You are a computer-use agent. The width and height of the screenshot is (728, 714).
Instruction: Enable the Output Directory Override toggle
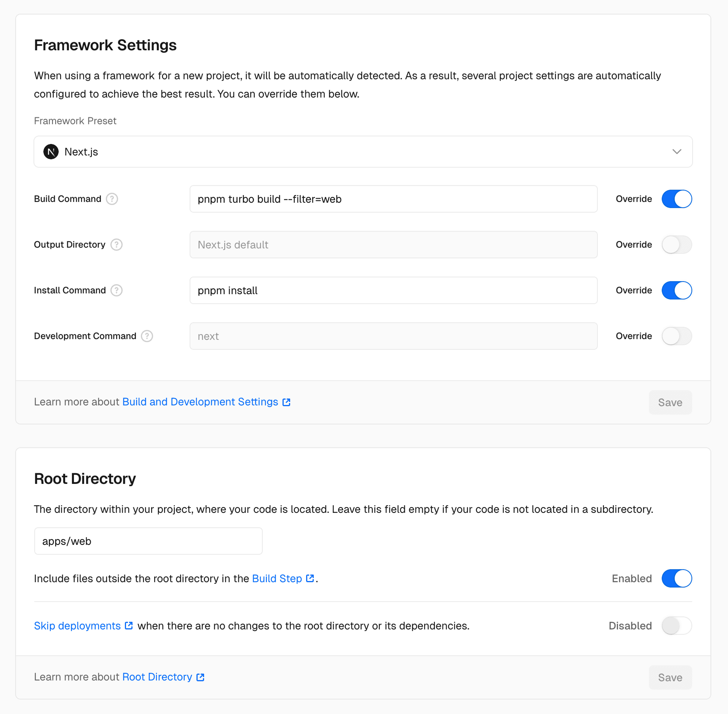[677, 245]
